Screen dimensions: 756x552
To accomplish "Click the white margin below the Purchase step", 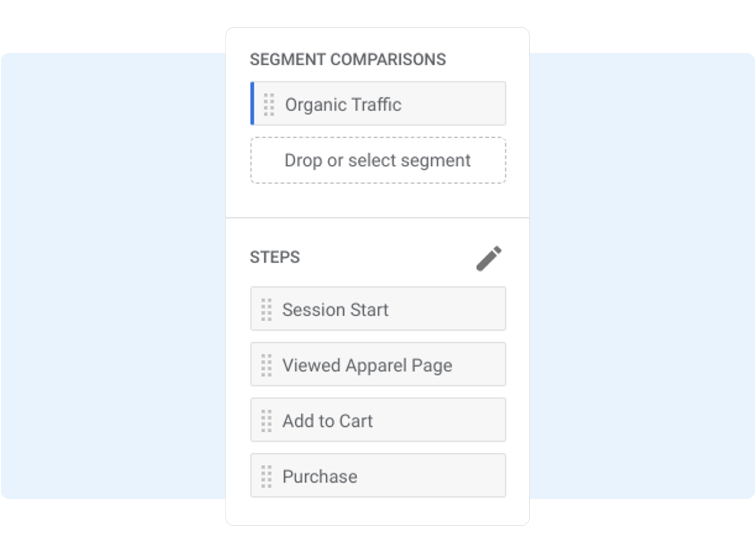I will point(377,512).
